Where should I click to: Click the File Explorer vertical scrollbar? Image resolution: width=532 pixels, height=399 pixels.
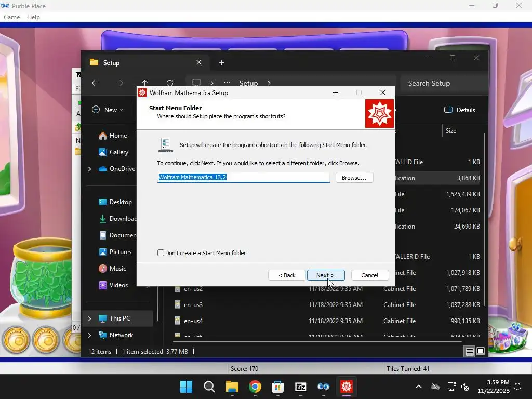pyautogui.click(x=484, y=220)
